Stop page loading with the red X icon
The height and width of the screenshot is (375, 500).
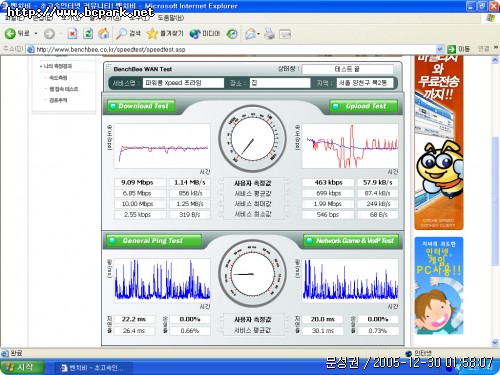pos(72,34)
